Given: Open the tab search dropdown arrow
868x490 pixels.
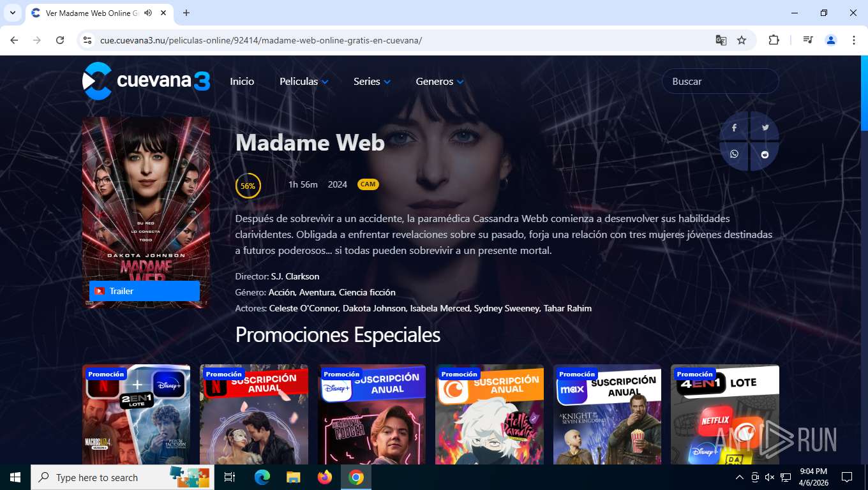Looking at the screenshot, I should coord(12,13).
